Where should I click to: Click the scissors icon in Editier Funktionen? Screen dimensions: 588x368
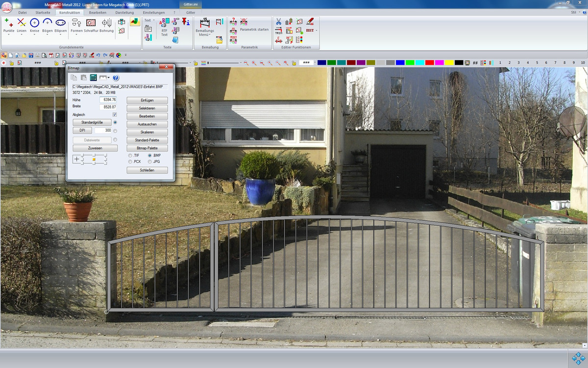point(278,21)
